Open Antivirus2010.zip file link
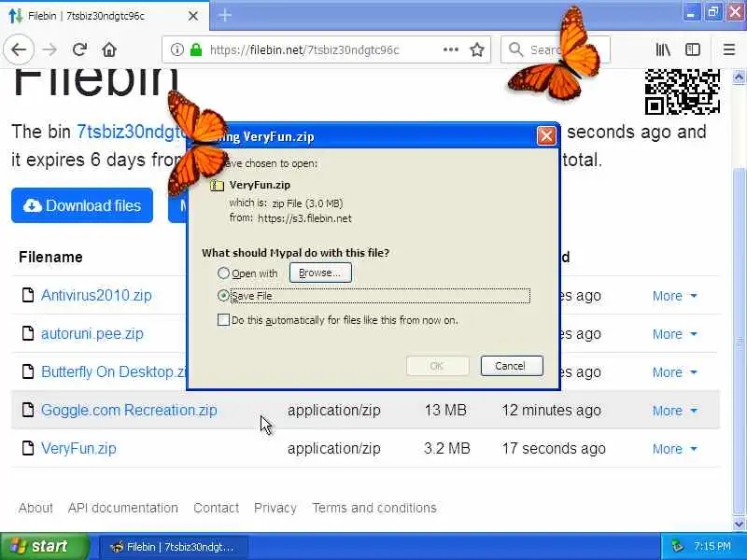This screenshot has height=560, width=747. (x=96, y=295)
